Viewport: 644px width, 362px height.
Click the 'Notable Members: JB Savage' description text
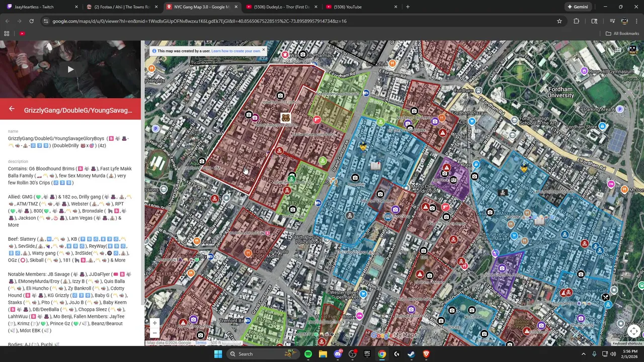tap(69, 303)
